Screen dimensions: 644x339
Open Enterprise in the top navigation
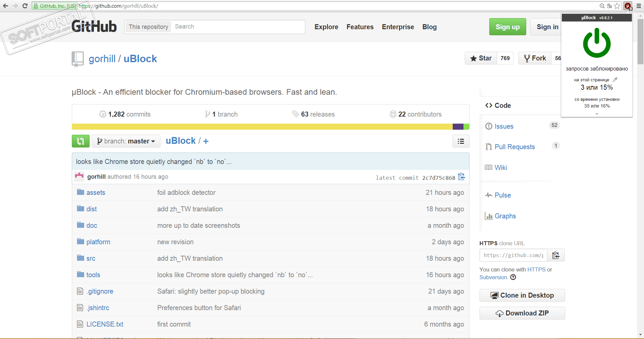coord(398,27)
